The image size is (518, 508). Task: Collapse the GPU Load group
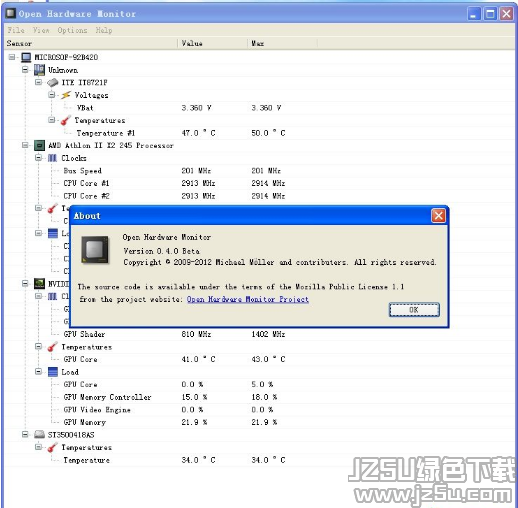(x=39, y=371)
